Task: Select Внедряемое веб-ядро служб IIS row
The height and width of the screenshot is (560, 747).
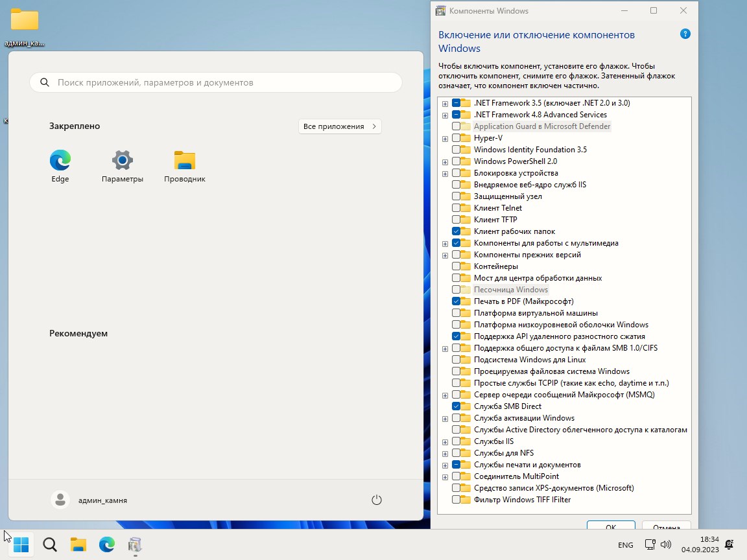Action: pos(530,185)
